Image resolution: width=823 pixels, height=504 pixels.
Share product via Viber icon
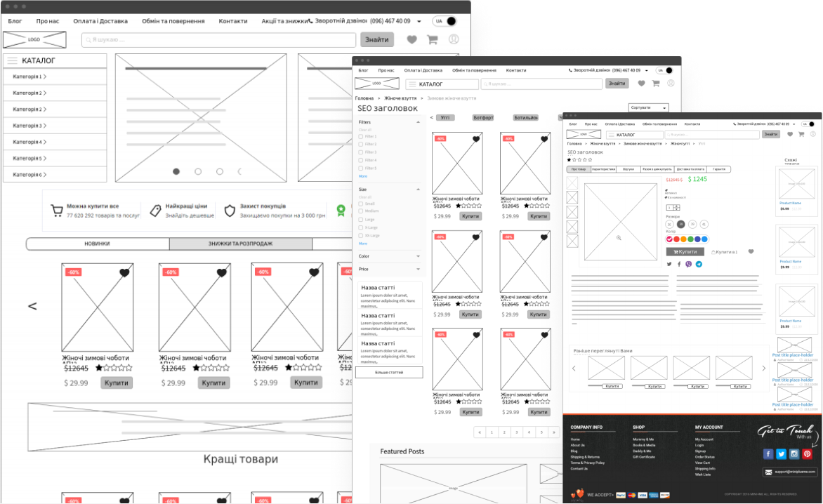(x=689, y=264)
